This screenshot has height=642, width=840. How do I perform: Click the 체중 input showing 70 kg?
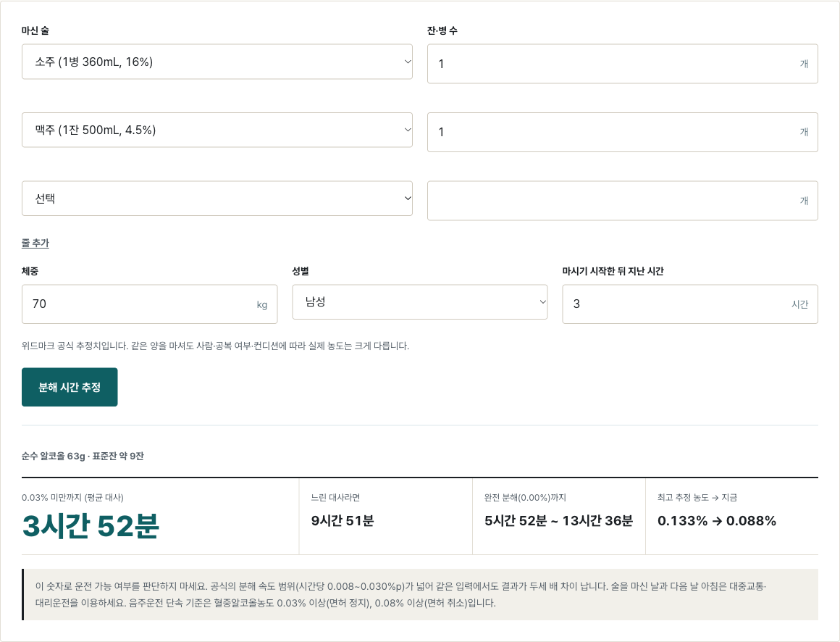pos(149,304)
